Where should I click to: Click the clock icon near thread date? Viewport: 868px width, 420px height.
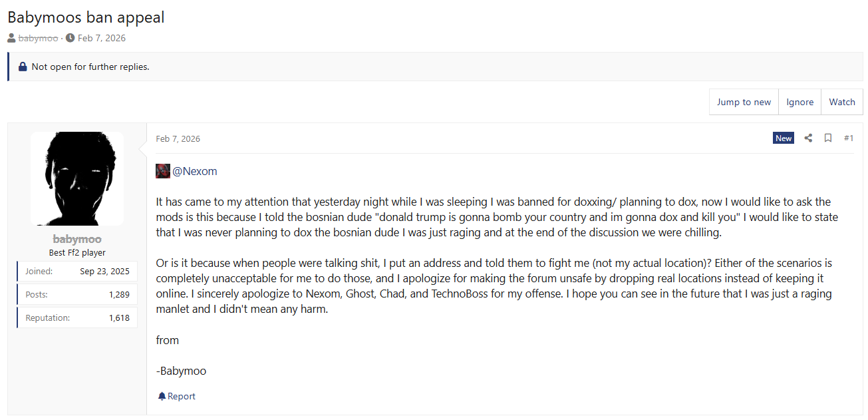[71, 38]
